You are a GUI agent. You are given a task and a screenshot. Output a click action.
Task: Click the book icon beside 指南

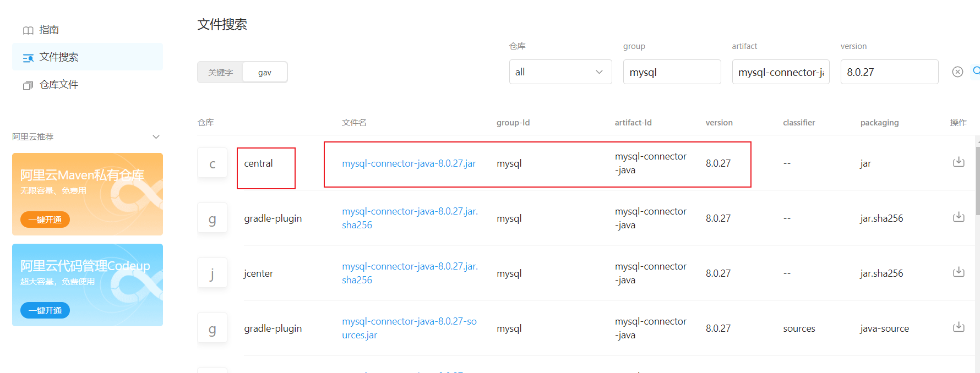pyautogui.click(x=28, y=30)
